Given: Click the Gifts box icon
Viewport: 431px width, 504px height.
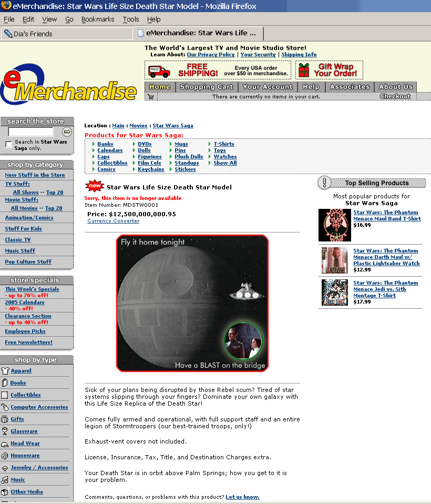Looking at the screenshot, I should pyautogui.click(x=5, y=419).
